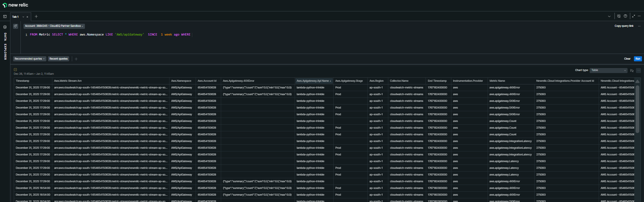Click the table vertical scrollbar
Image resolution: width=644 pixels, height=202 pixels.
point(637,109)
